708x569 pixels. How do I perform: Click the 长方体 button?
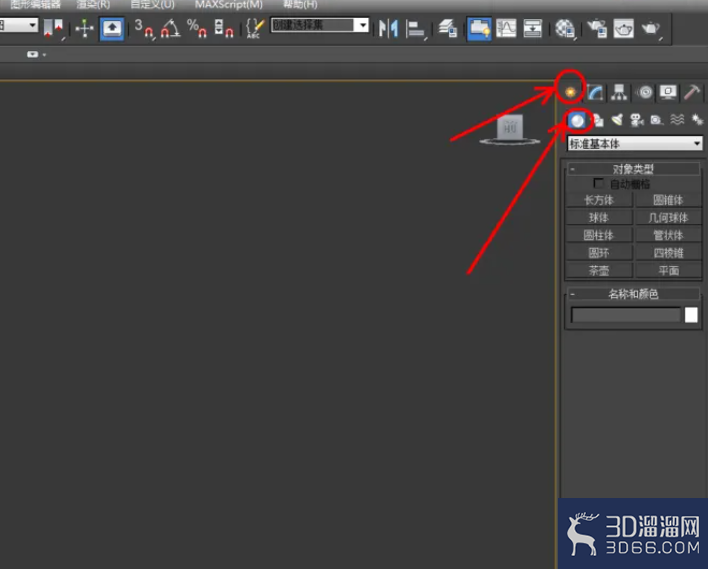click(x=599, y=200)
